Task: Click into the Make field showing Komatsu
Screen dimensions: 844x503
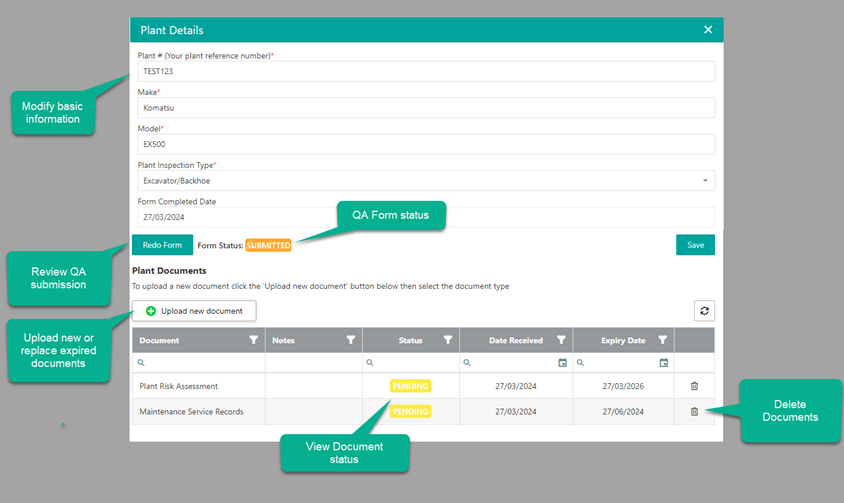Action: [x=426, y=108]
